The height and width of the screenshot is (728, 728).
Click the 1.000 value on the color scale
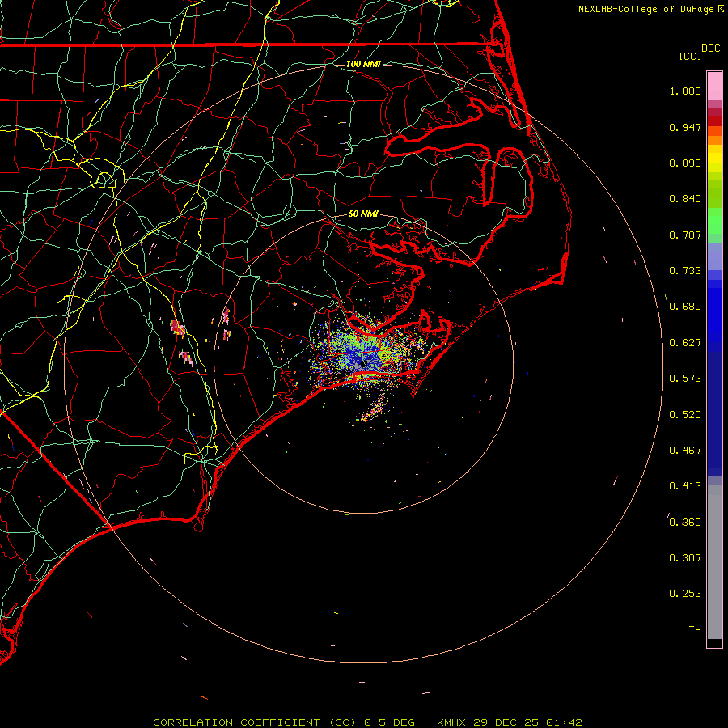685,91
